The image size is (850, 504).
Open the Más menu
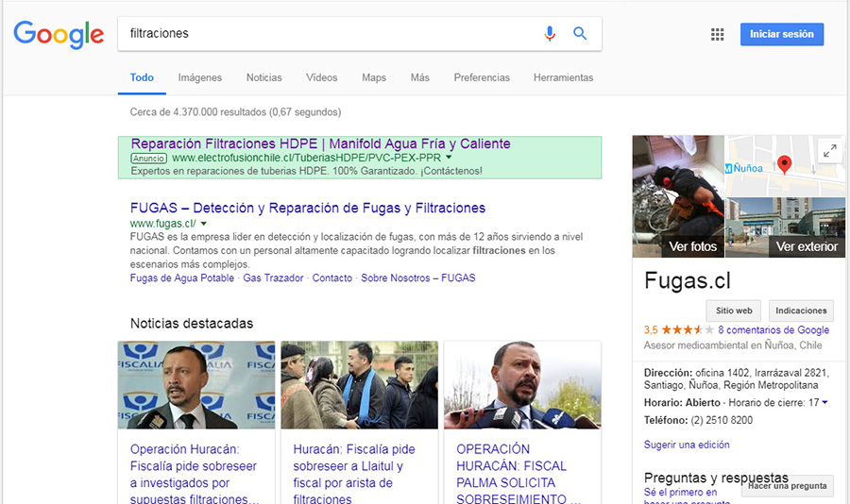(x=419, y=77)
